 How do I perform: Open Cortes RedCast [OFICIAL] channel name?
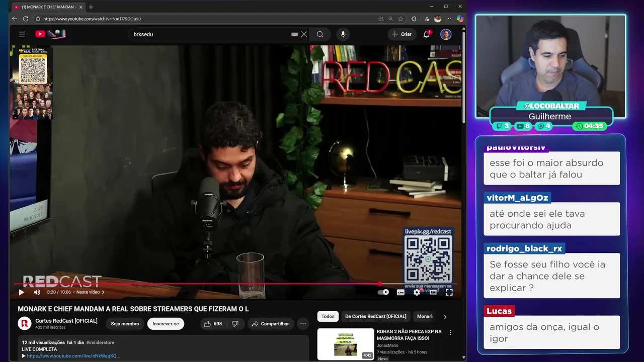[x=66, y=321]
